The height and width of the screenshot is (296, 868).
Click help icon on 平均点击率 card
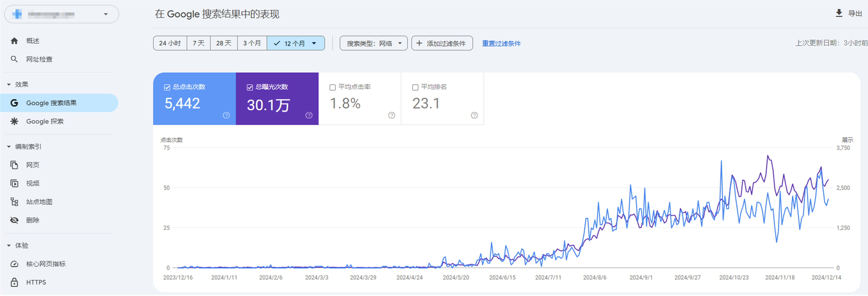[392, 115]
